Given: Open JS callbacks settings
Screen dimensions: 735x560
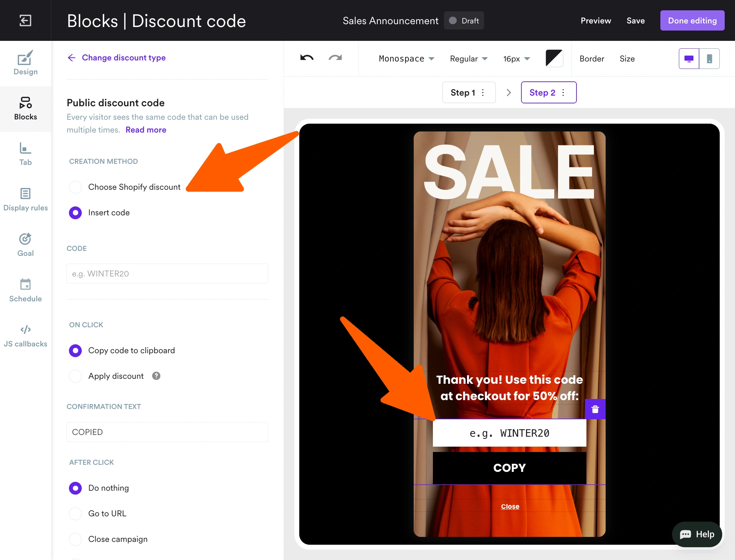Looking at the screenshot, I should [x=25, y=334].
